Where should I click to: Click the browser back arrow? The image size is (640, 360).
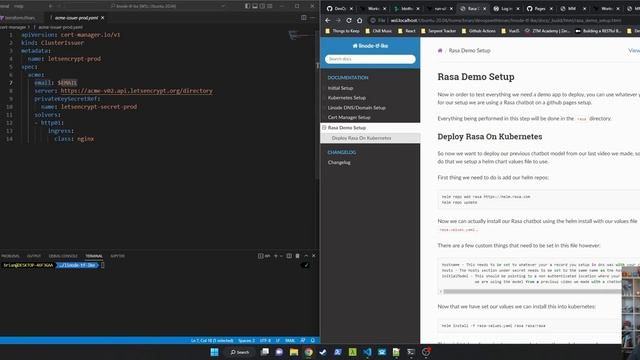click(328, 20)
